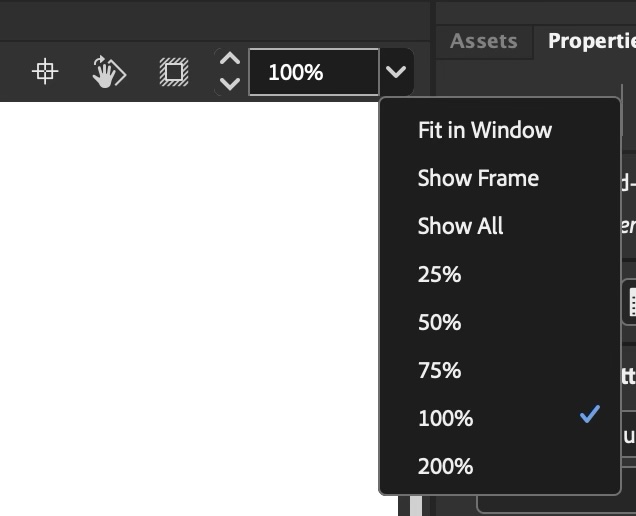Select the checked 100% zoom option
The image size is (636, 516).
(x=500, y=418)
